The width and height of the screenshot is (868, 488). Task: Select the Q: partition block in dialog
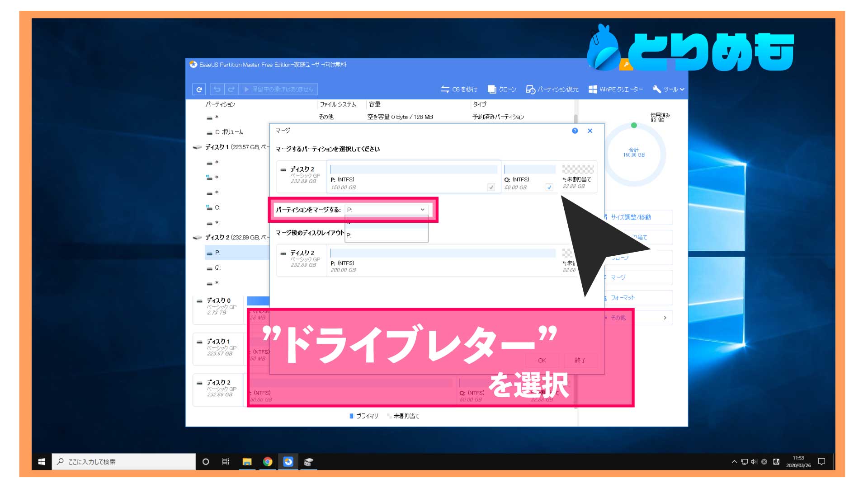tap(529, 177)
